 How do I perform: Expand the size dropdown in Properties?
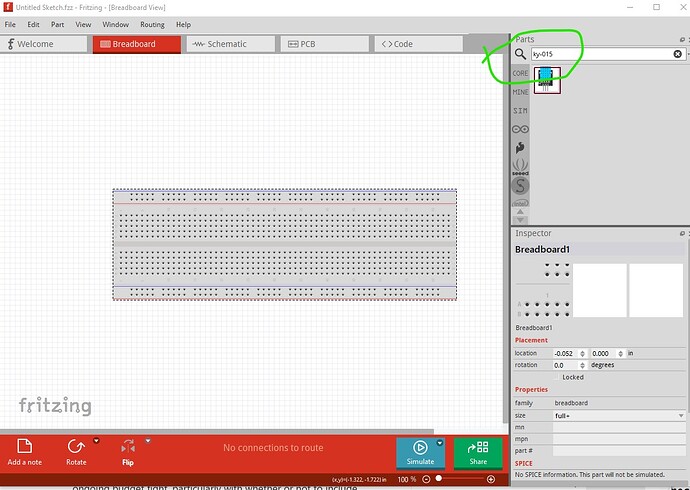click(x=619, y=415)
